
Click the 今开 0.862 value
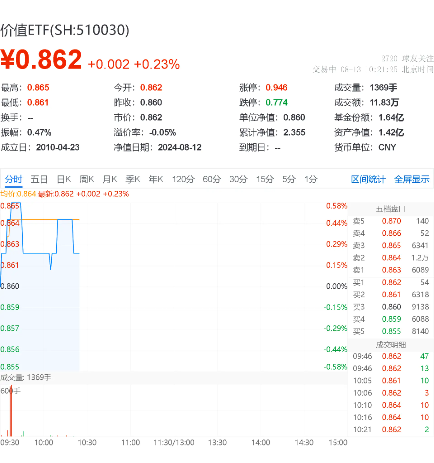151,88
